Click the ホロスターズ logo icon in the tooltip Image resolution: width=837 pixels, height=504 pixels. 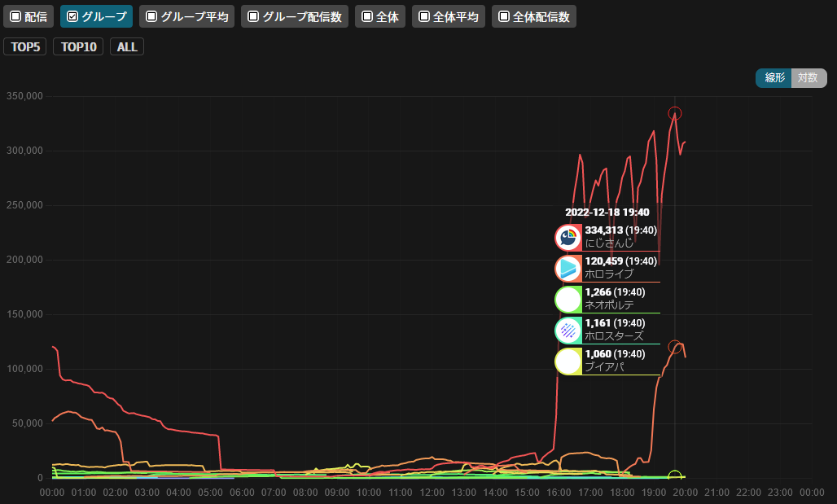point(568,331)
